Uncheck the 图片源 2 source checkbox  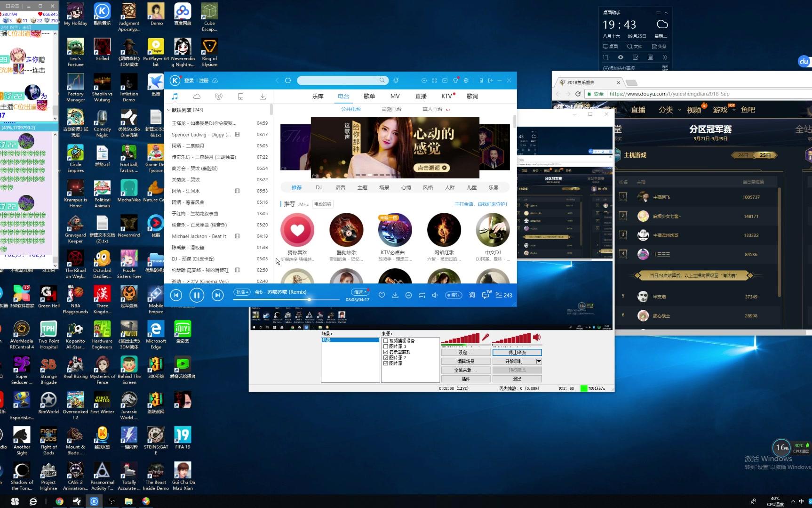tap(386, 357)
